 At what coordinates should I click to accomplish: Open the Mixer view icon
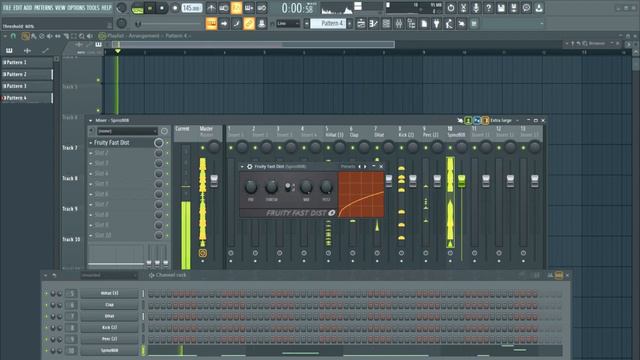pos(399,24)
